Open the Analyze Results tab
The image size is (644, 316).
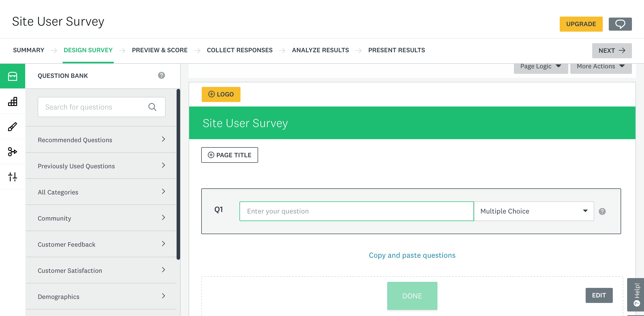point(320,50)
